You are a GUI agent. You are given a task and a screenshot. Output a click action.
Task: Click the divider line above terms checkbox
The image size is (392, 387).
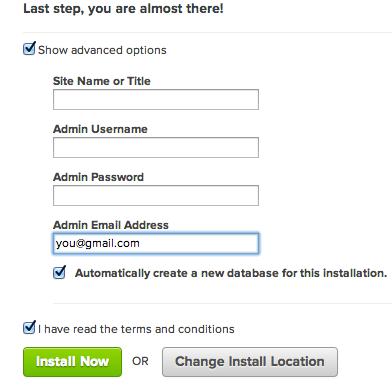222,303
